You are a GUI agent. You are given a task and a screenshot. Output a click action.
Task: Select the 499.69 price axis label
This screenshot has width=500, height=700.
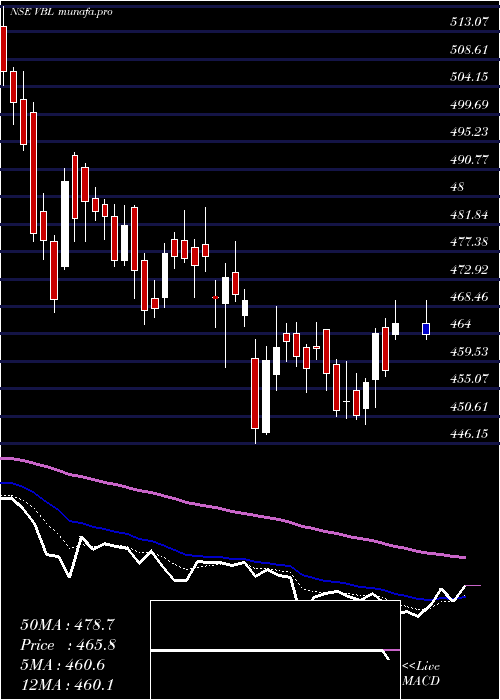click(x=468, y=104)
